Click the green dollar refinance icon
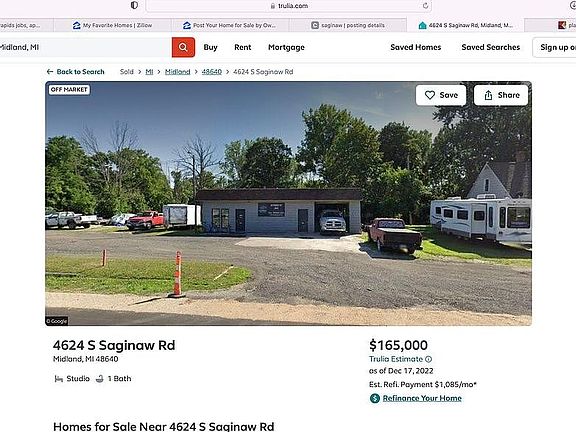This screenshot has height=432, width=576. click(375, 398)
